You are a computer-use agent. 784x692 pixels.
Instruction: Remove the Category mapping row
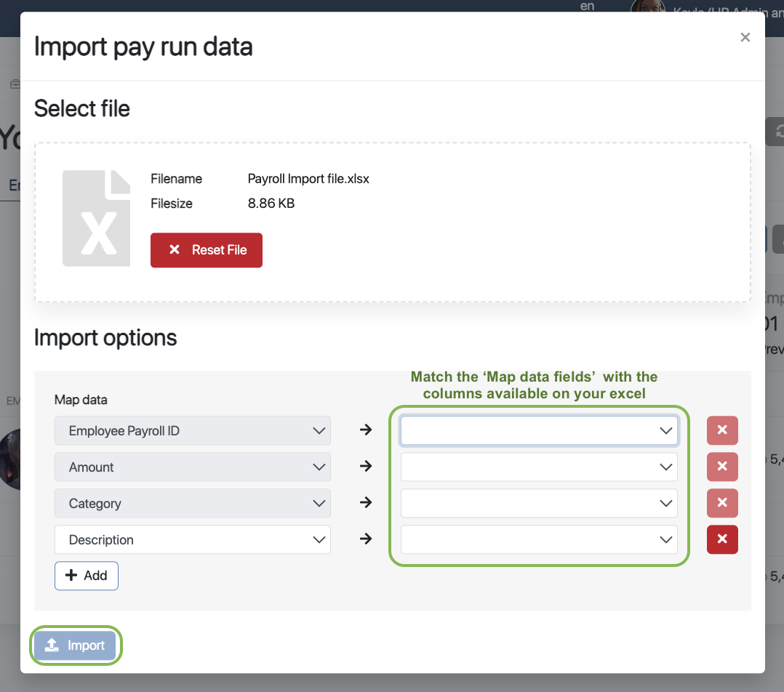[x=722, y=503]
